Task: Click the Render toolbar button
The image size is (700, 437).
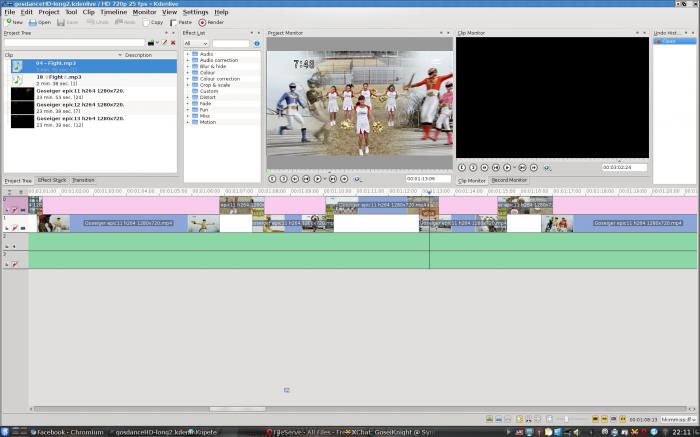Action: point(211,22)
